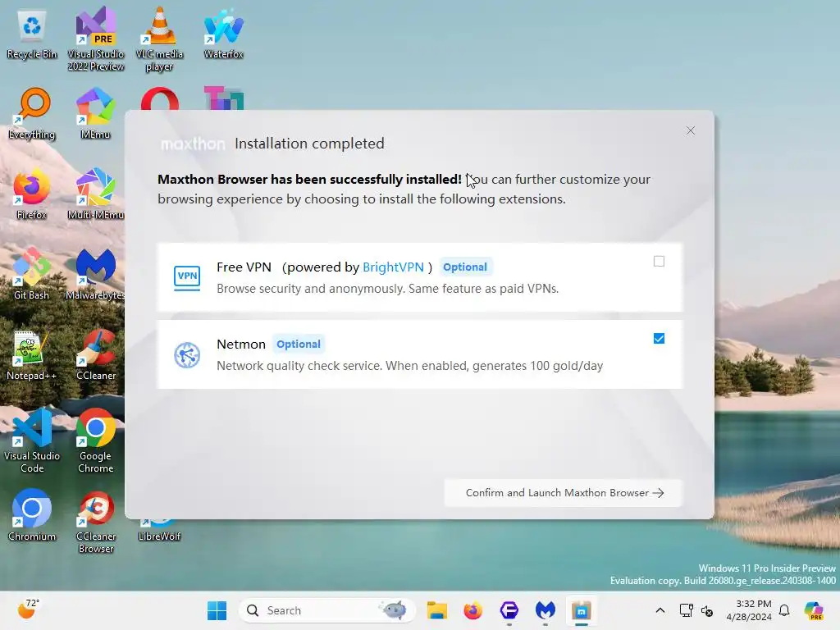Select the Google Chrome desktop shortcut
Screen dimensions: 840x630
pos(96,441)
